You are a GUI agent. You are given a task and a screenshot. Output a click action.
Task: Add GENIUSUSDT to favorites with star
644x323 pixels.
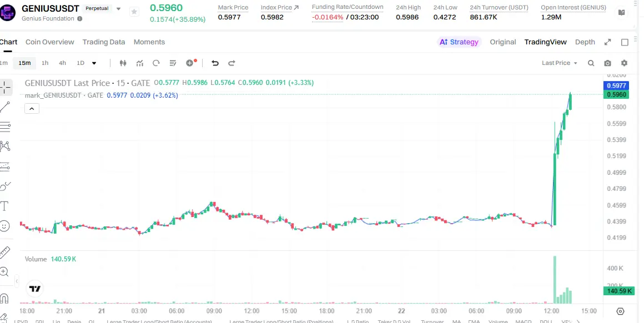(134, 12)
